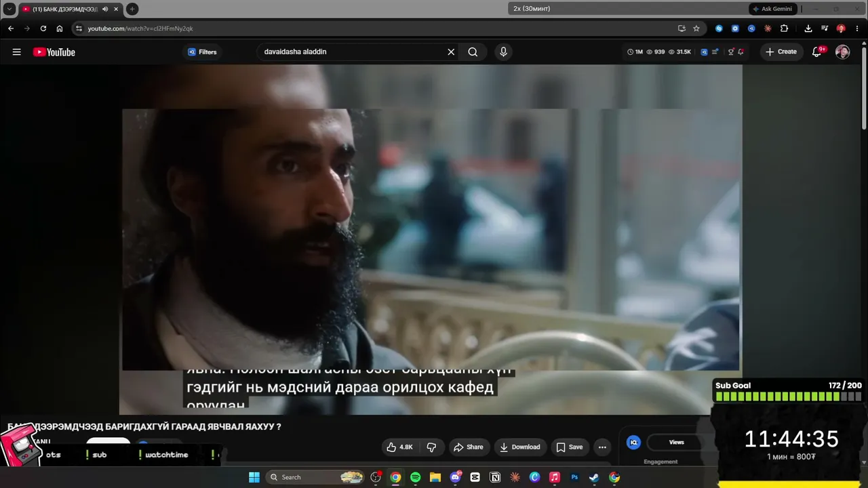Open Spotify from the taskbar

[x=415, y=477]
